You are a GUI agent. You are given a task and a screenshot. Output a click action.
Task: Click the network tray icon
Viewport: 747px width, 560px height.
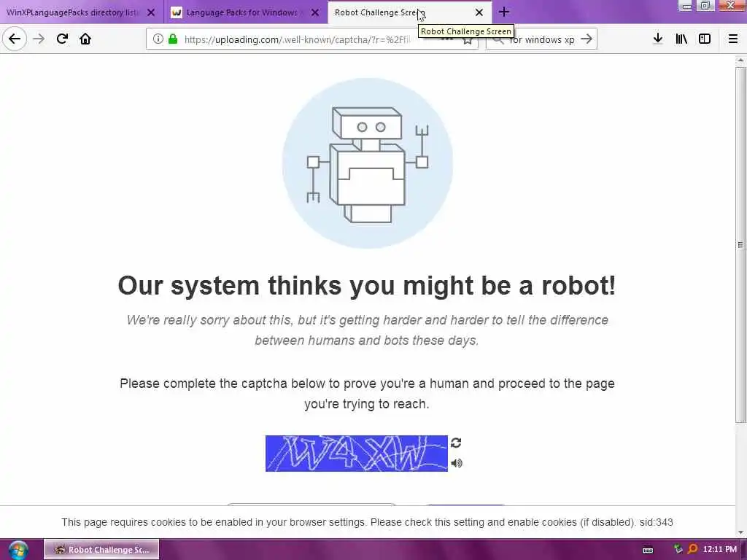point(678,549)
